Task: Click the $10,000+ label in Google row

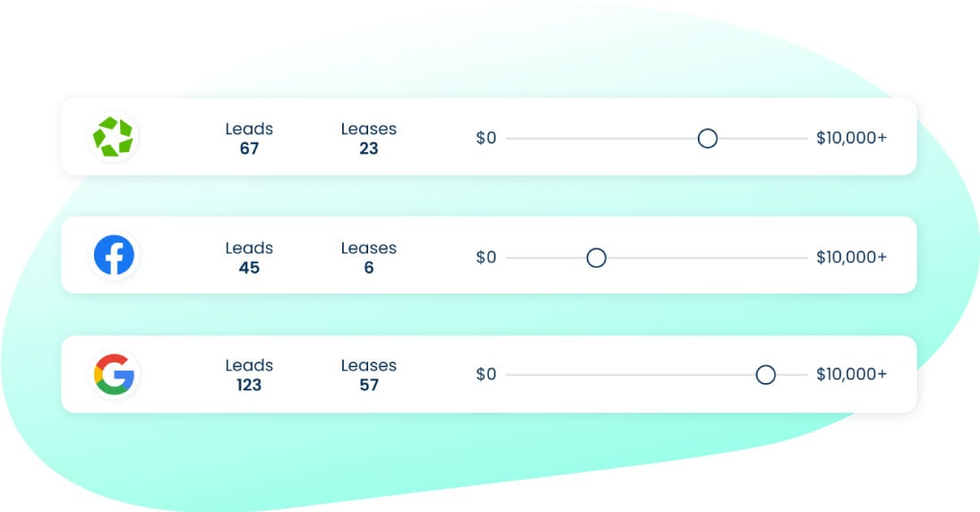Action: [851, 375]
